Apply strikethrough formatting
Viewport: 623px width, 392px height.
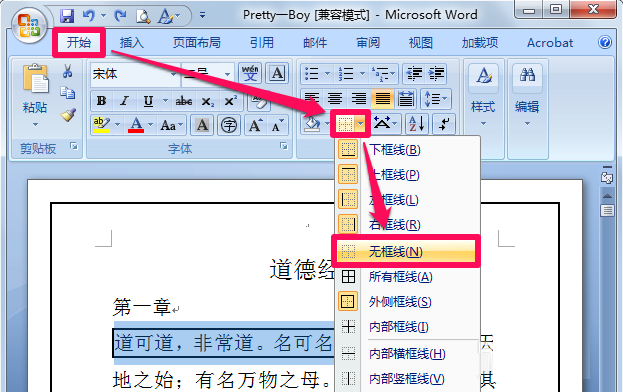(184, 101)
